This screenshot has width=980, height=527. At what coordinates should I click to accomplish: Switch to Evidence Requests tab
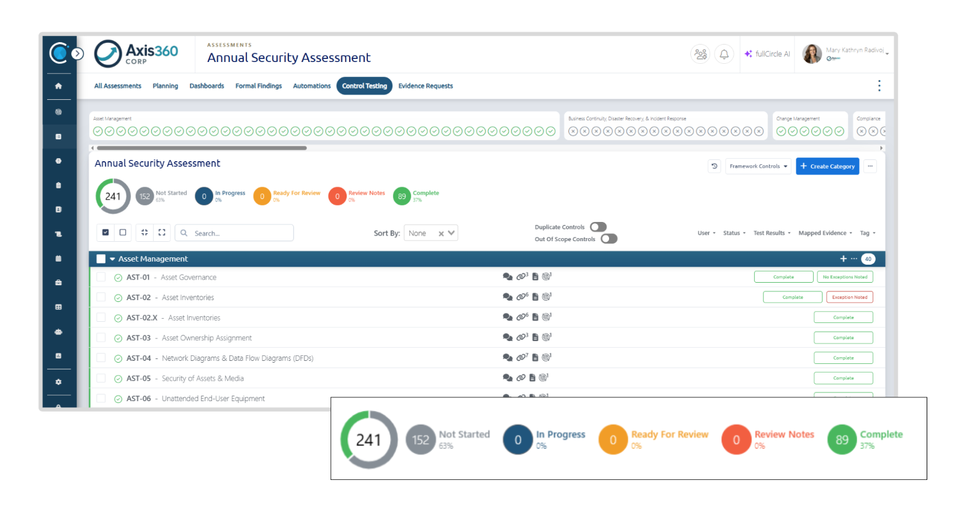(x=425, y=86)
